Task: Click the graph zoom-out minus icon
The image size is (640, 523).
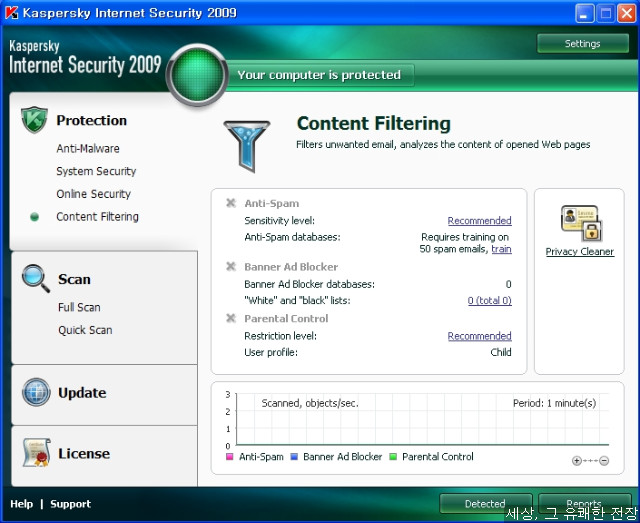Action: click(604, 461)
